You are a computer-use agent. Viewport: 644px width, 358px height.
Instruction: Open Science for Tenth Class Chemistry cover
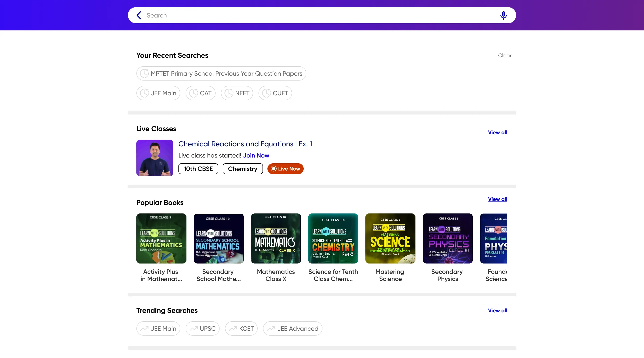333,238
